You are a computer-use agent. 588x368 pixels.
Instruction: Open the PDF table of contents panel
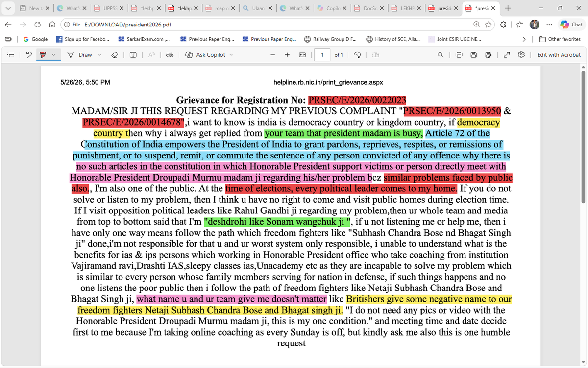click(x=11, y=55)
